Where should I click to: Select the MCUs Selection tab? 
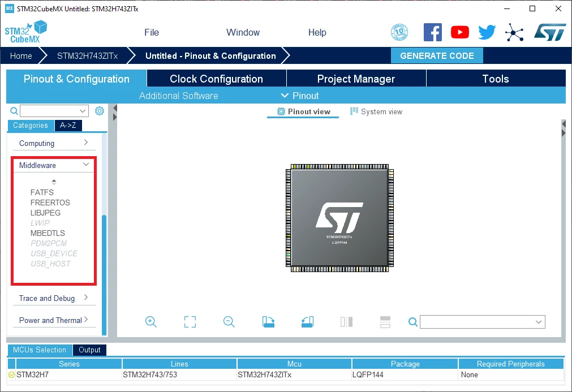tap(40, 350)
